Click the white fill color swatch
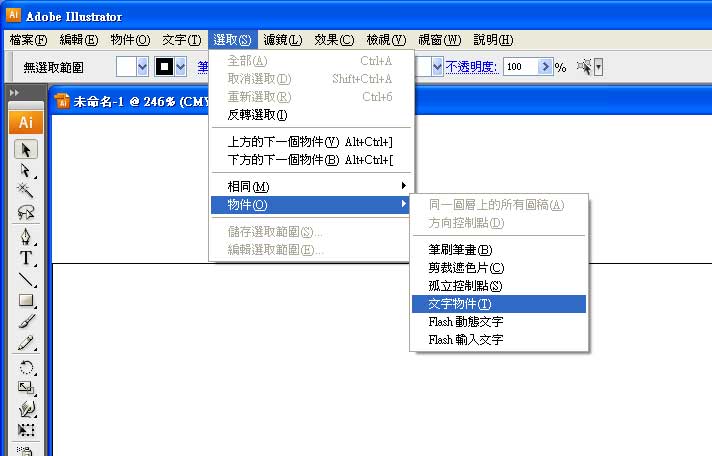Image resolution: width=712 pixels, height=456 pixels. point(126,67)
